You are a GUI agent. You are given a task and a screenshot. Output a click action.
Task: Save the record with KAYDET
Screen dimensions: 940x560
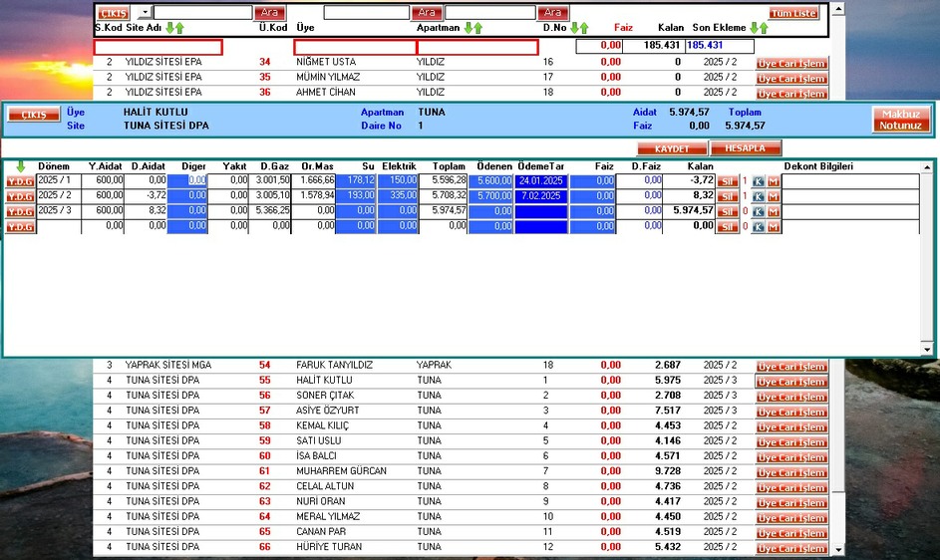coord(672,147)
